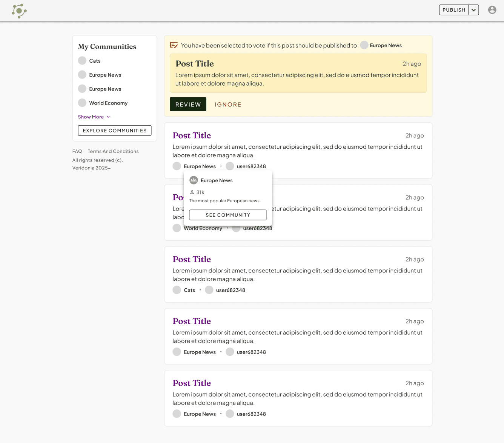Click the World Economy avatar in sidebar
Viewport: 504px width, 443px height.
pyautogui.click(x=82, y=103)
